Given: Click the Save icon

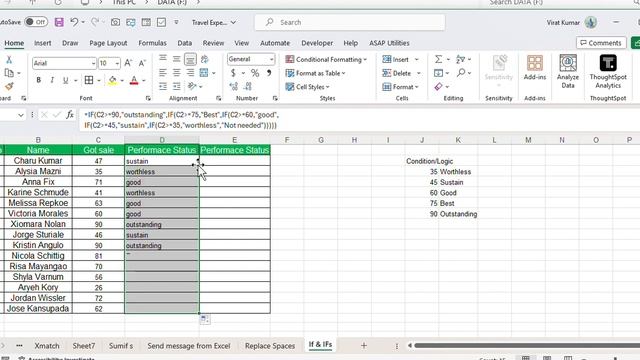Looking at the screenshot, I should coord(59,22).
